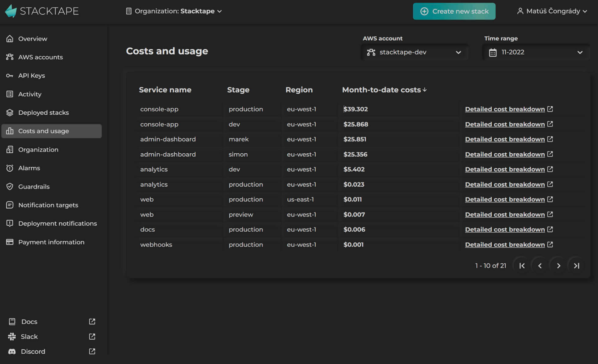Open Guardrails in the sidebar
The image size is (598, 364).
pyautogui.click(x=34, y=187)
